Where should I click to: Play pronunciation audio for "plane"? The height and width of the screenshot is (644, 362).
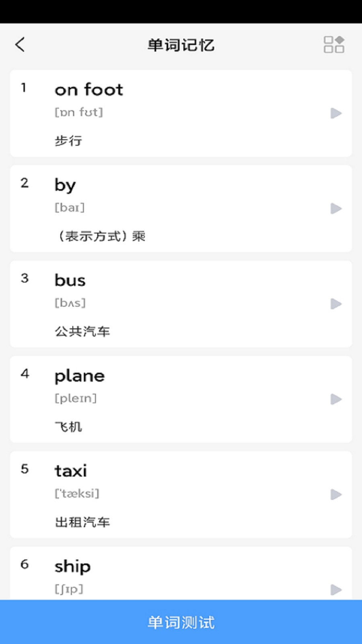tap(336, 399)
